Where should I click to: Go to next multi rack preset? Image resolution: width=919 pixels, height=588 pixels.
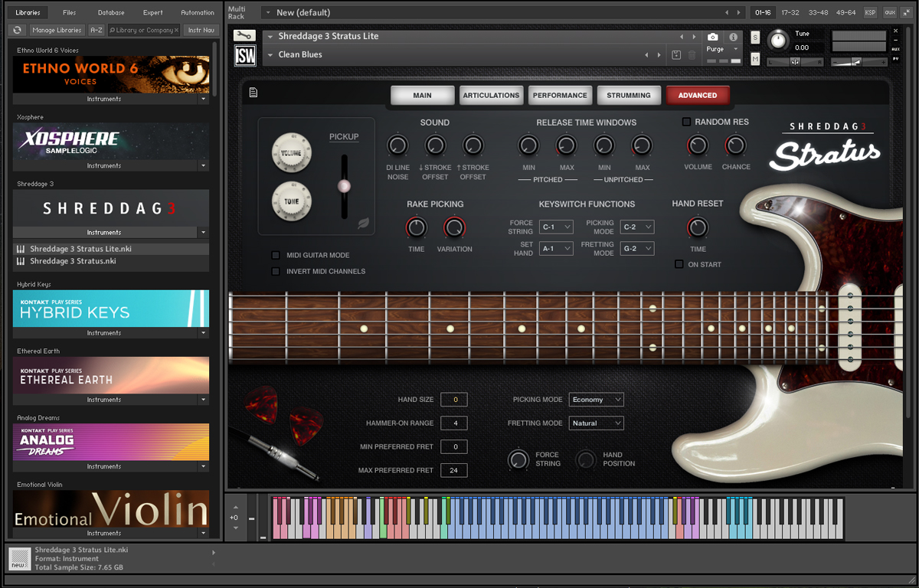(x=740, y=13)
